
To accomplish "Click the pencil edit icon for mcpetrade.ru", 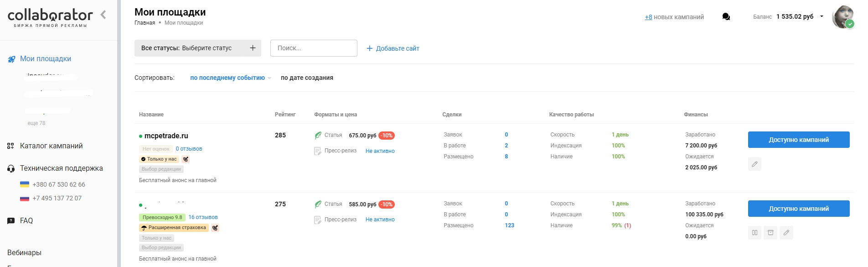I will pos(754,164).
